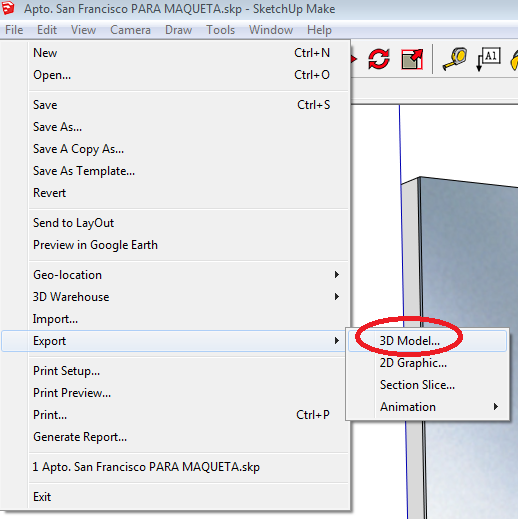Select the Tape Measure tool icon
The width and height of the screenshot is (518, 519).
coord(454,59)
